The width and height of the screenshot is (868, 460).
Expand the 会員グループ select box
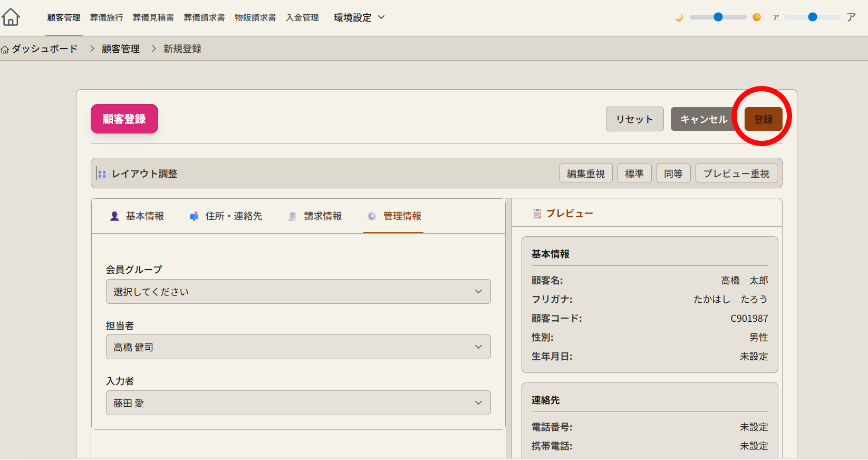pos(298,292)
